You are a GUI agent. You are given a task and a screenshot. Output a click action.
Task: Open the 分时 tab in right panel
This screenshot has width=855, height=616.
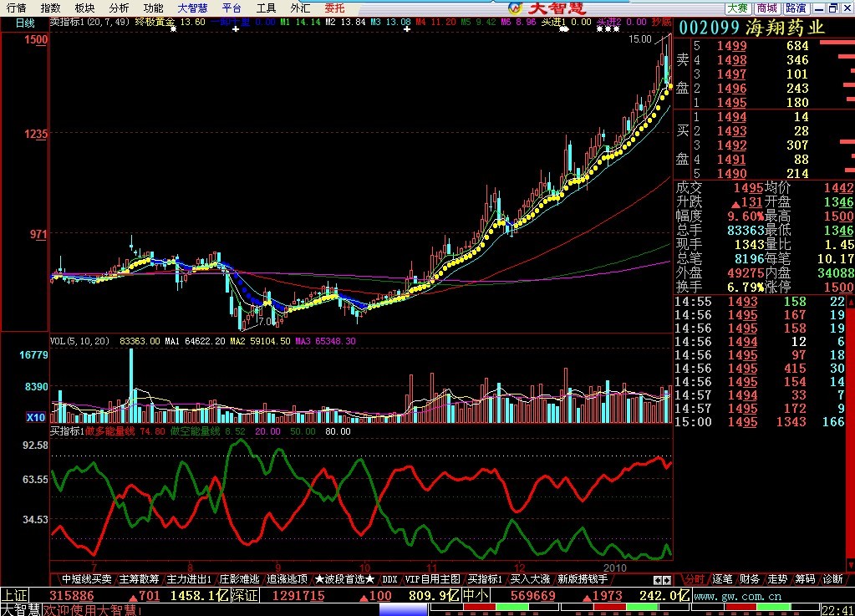tap(694, 578)
